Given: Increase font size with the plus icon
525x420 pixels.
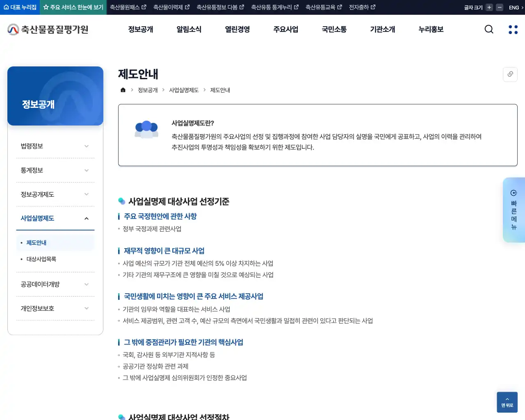Looking at the screenshot, I should coord(488,7).
